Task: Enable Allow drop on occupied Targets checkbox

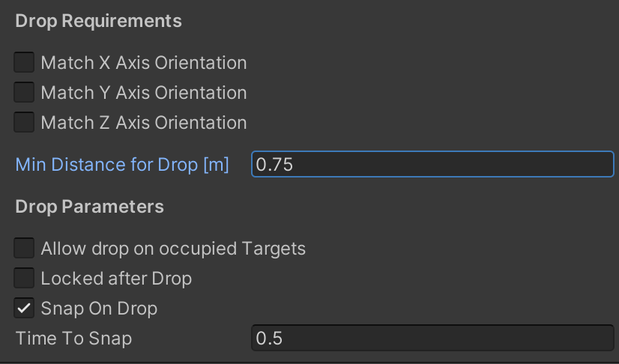Action: 25,248
